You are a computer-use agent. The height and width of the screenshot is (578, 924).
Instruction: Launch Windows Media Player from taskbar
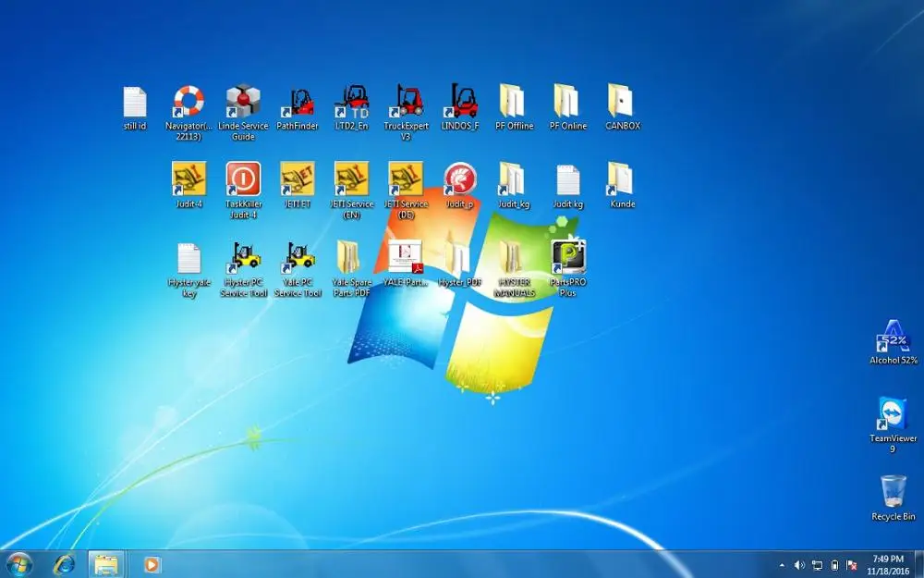[x=152, y=564]
